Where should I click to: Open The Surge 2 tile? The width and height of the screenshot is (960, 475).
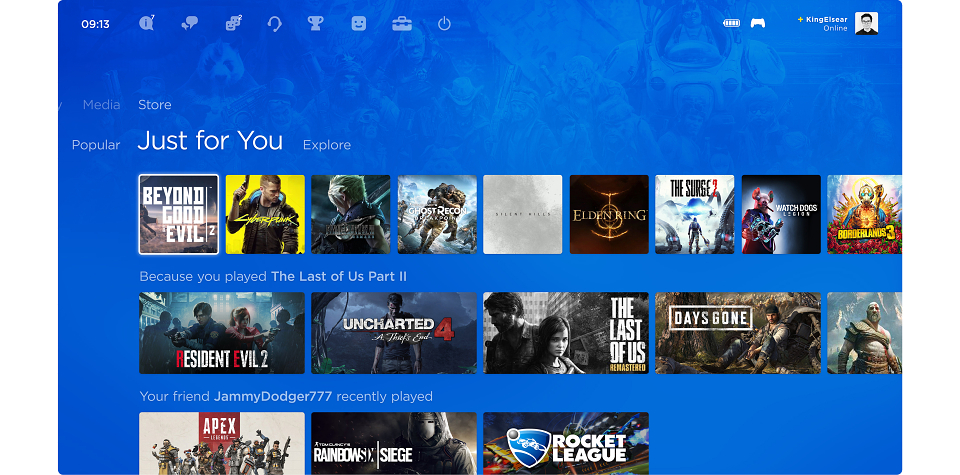(x=695, y=214)
